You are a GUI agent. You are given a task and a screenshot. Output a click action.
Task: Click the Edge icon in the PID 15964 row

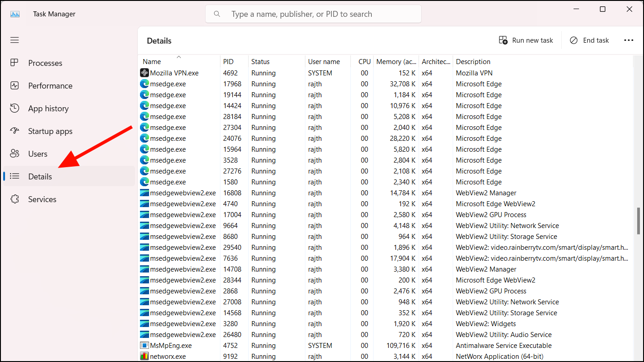[145, 149]
